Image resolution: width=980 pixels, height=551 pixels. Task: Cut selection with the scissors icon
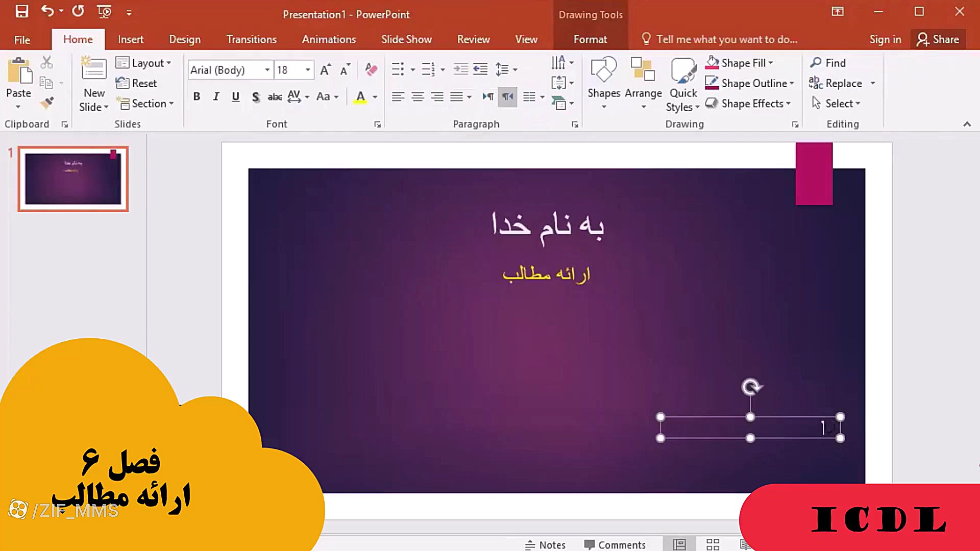click(x=46, y=62)
